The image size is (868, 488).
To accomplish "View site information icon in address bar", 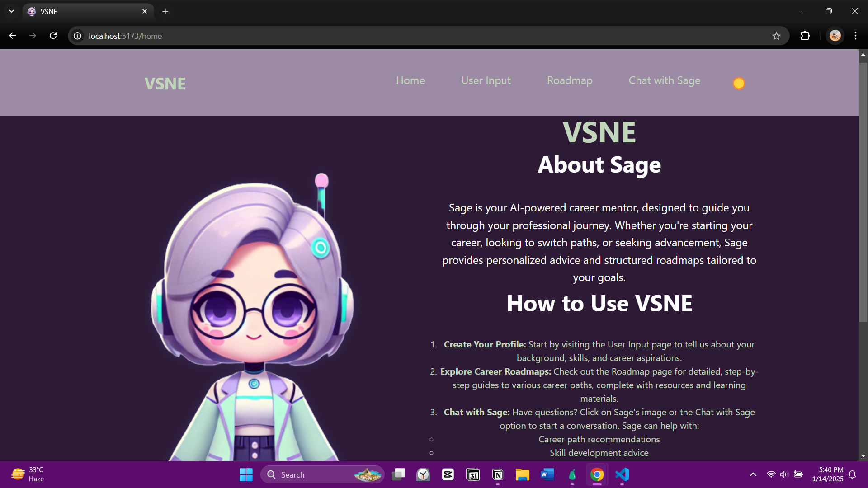I will coord(78,36).
